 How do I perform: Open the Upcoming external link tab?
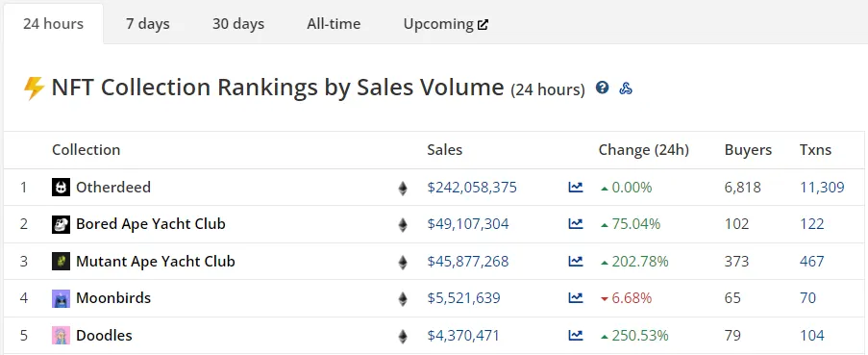coord(446,24)
